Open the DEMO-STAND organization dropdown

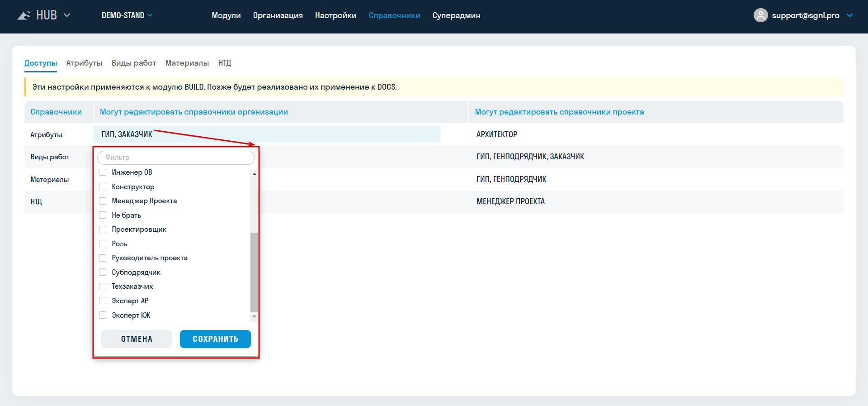tap(127, 15)
